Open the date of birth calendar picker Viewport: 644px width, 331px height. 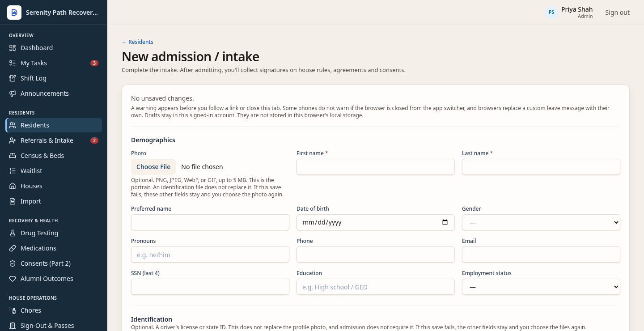tap(445, 222)
